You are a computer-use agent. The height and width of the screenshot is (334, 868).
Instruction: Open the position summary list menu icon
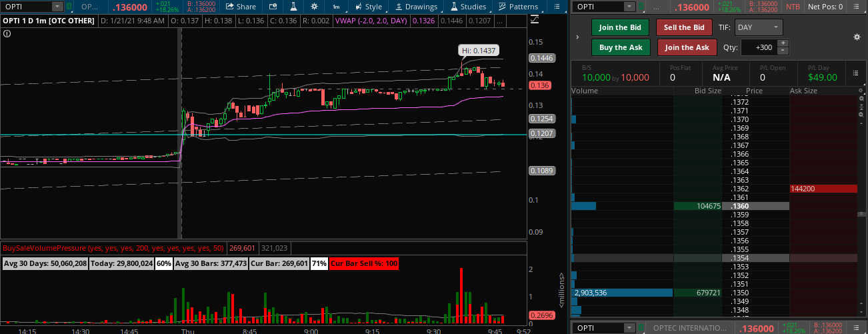[856, 73]
